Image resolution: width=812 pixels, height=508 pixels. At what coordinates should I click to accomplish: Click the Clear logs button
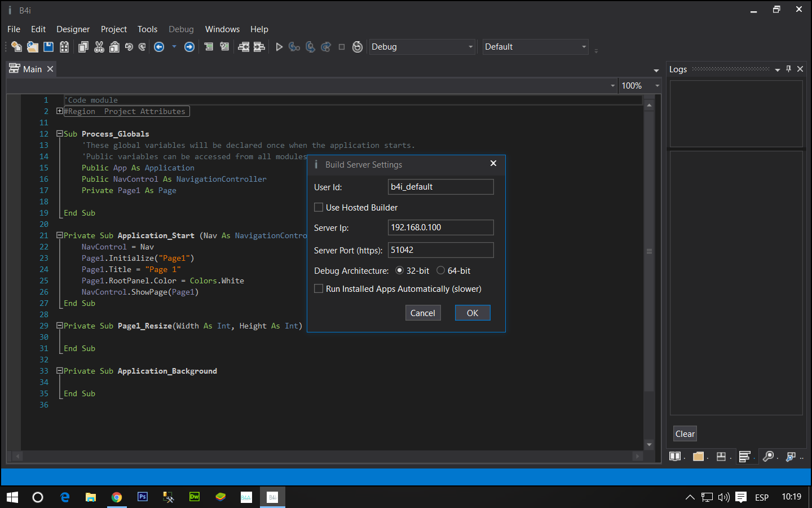(685, 434)
